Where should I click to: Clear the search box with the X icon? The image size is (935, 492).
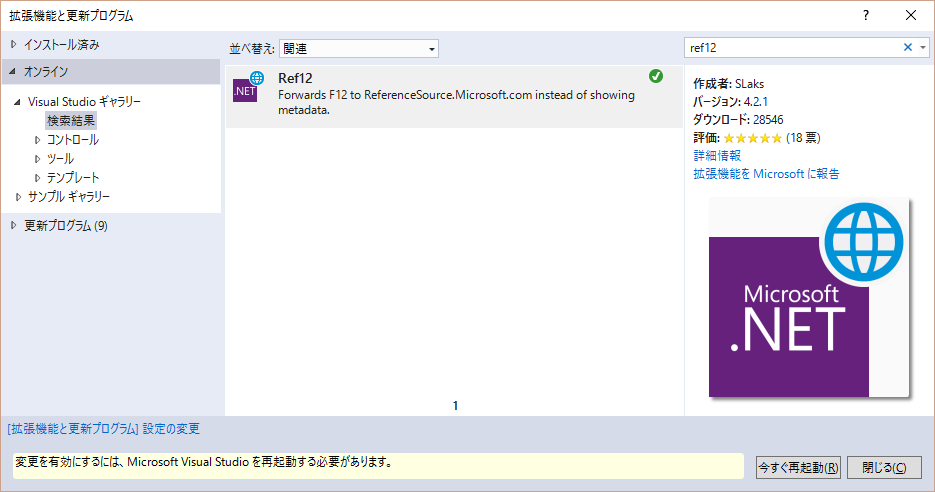(x=908, y=47)
